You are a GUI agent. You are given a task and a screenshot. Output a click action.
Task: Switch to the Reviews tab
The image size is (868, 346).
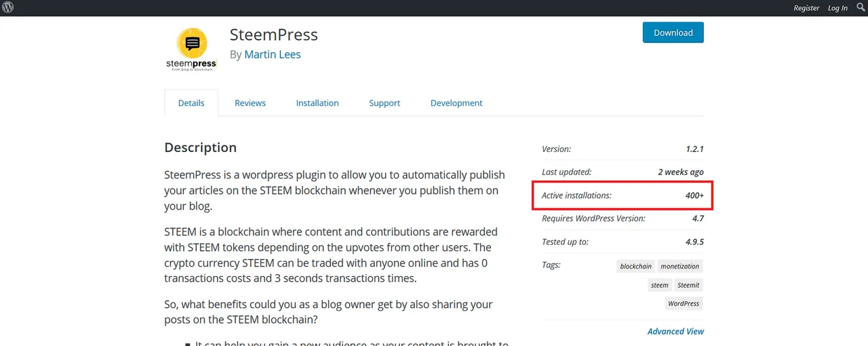(x=250, y=103)
